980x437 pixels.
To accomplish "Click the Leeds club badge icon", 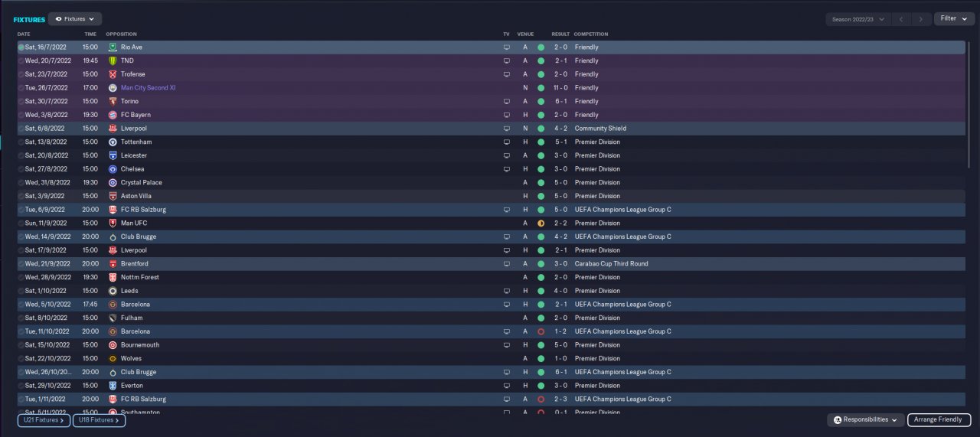I will pos(113,291).
